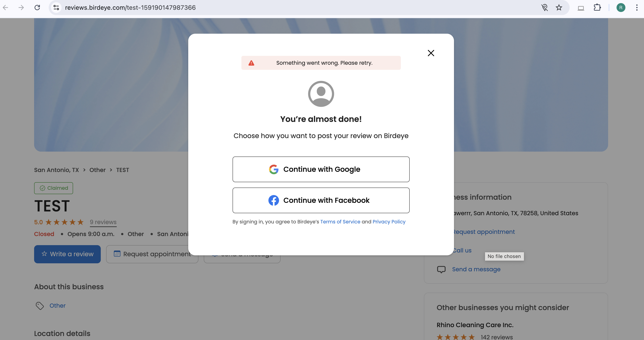
Task: Click the Chrome profile avatar R
Action: 621,8
